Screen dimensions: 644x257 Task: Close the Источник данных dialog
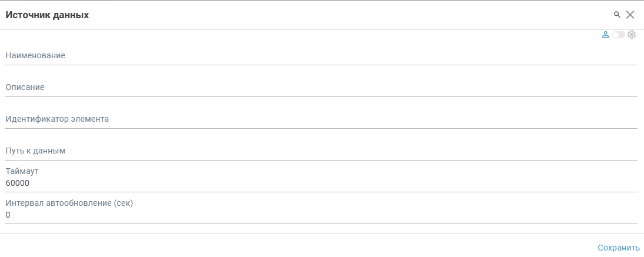click(x=630, y=15)
